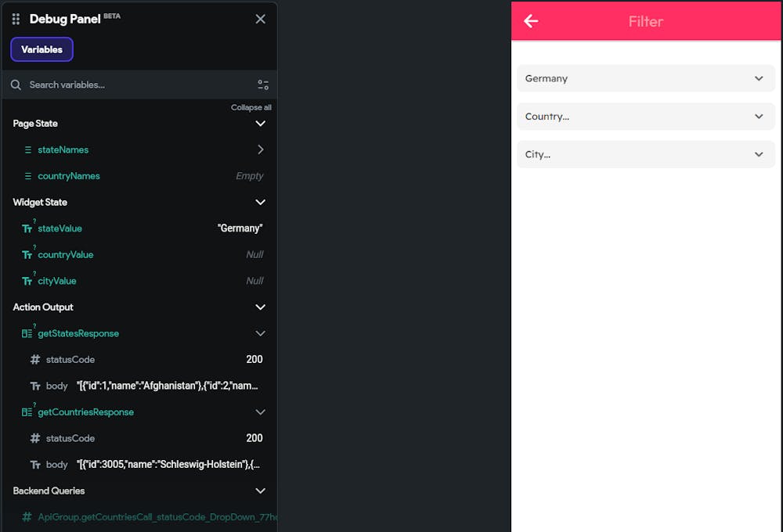This screenshot has width=783, height=532.
Task: Collapse the Backend Queries section
Action: 260,491
